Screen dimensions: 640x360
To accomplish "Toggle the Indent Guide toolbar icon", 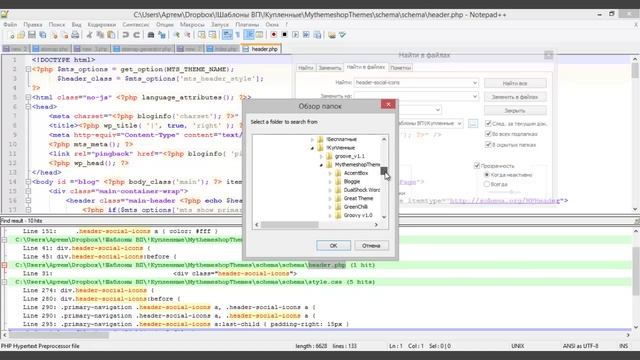I will [x=249, y=36].
